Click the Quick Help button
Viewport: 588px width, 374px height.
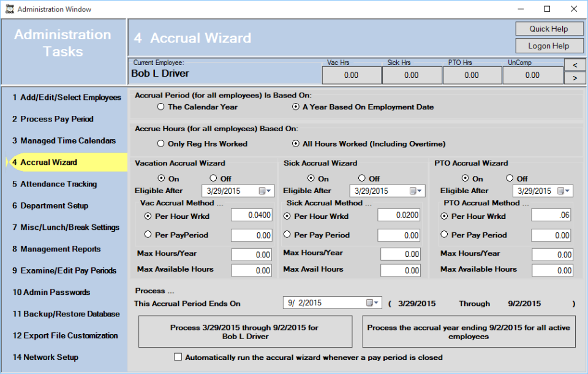click(549, 29)
